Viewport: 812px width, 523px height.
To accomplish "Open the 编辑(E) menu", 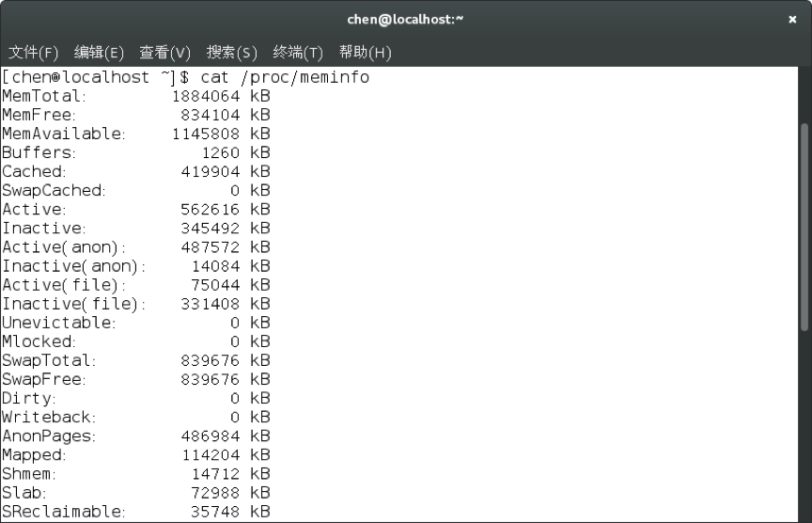I will [x=99, y=52].
